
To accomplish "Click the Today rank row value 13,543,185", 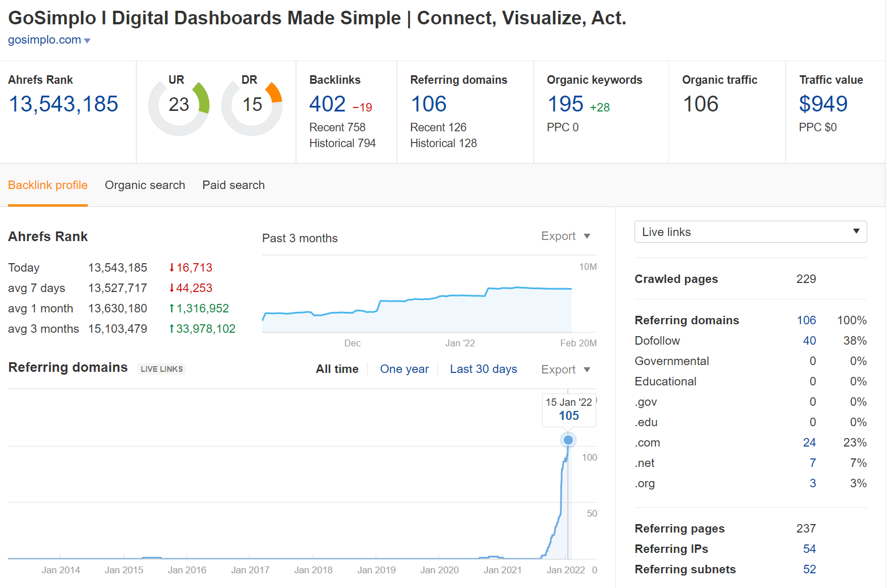I will (x=118, y=268).
